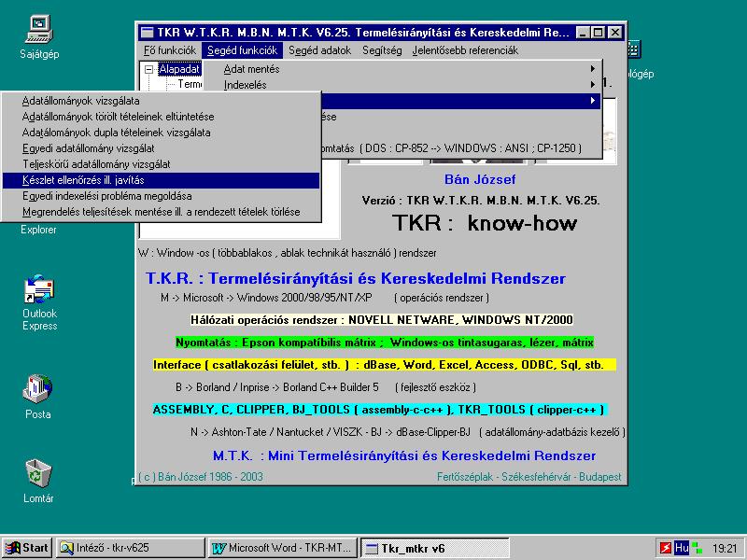Expand the Indexelés submenu arrow
The height and width of the screenshot is (560, 747).
[x=592, y=85]
